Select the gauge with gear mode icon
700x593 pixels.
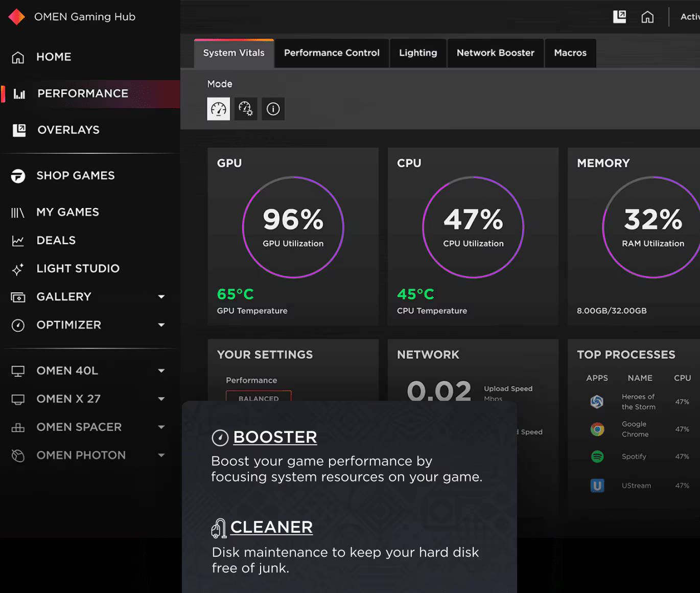coord(246,109)
